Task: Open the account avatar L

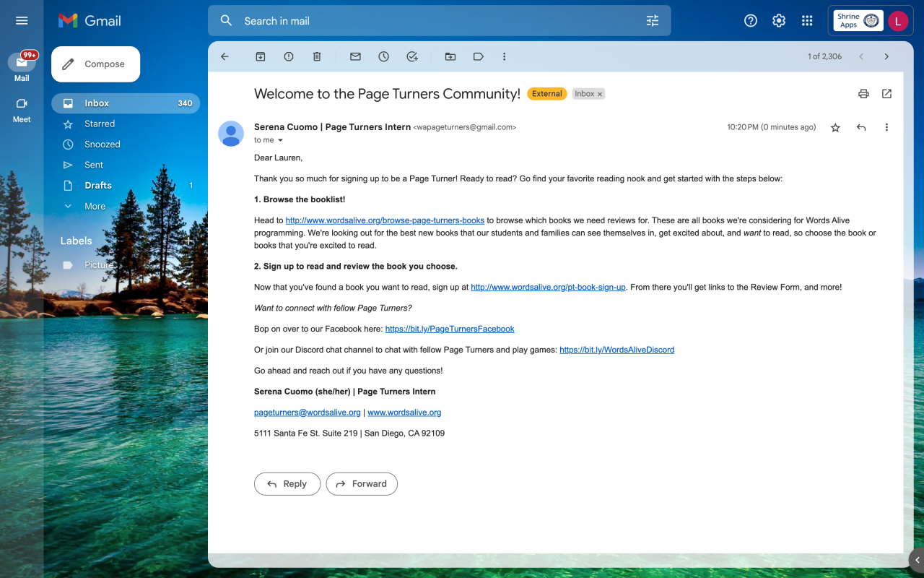Action: [x=898, y=21]
